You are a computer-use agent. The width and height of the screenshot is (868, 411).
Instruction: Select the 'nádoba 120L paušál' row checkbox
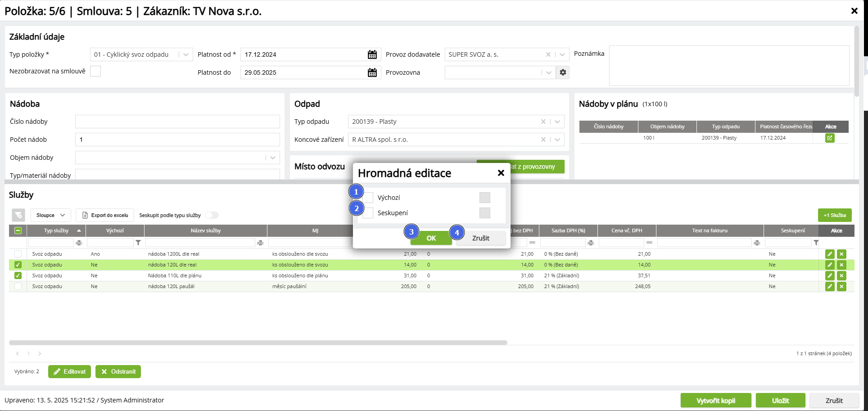18,286
